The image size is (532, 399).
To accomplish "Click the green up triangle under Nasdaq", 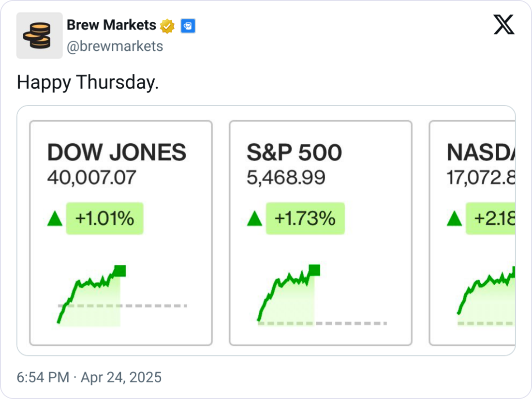I will (454, 219).
